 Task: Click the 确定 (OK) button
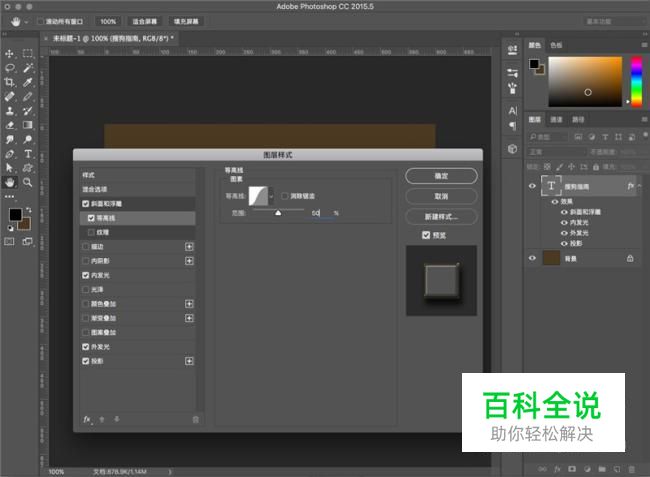pyautogui.click(x=441, y=176)
